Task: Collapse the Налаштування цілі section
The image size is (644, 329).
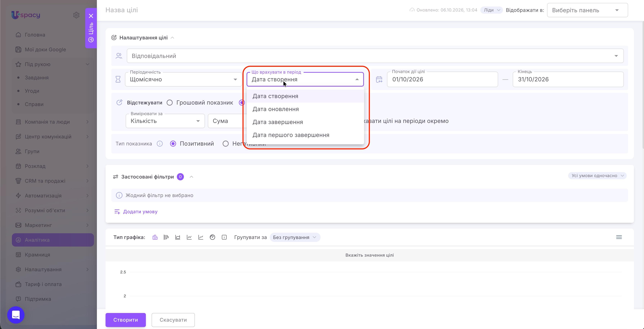Action: click(x=172, y=38)
